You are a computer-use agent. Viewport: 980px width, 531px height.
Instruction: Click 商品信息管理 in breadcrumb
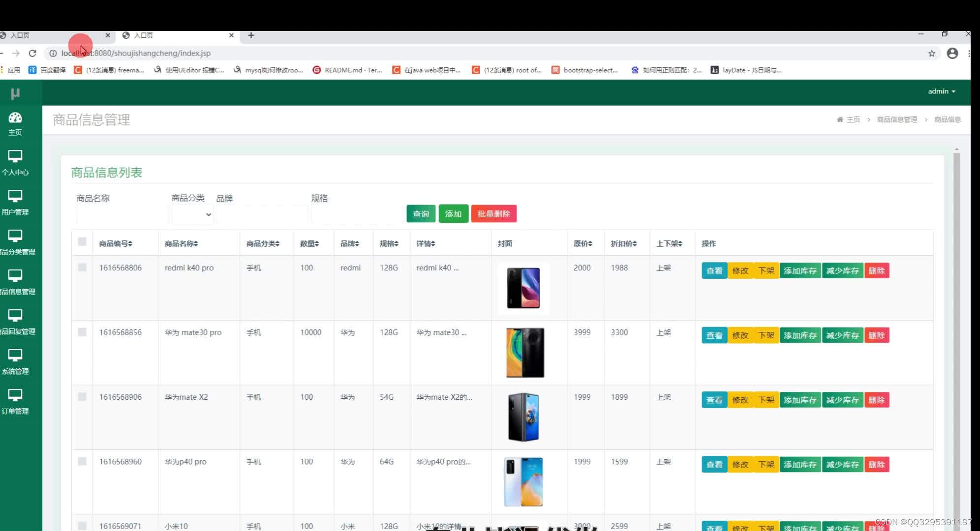click(897, 119)
